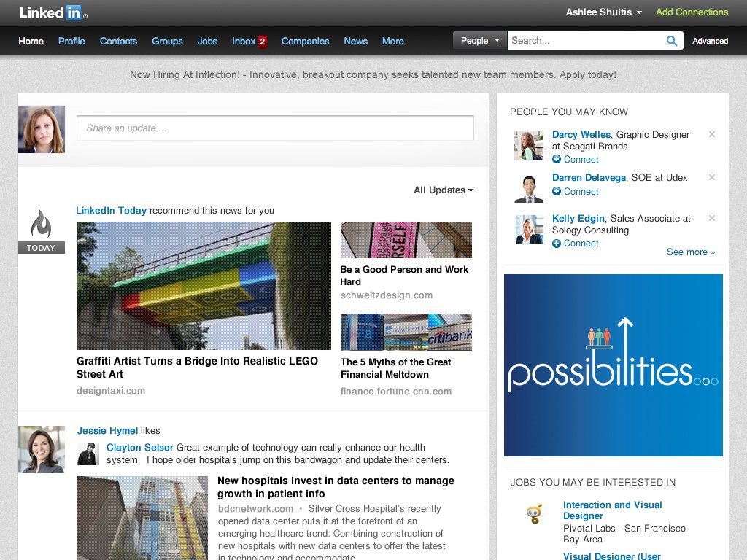Click the Share an update field
Screen dimensions: 747x560
pyautogui.click(x=275, y=128)
